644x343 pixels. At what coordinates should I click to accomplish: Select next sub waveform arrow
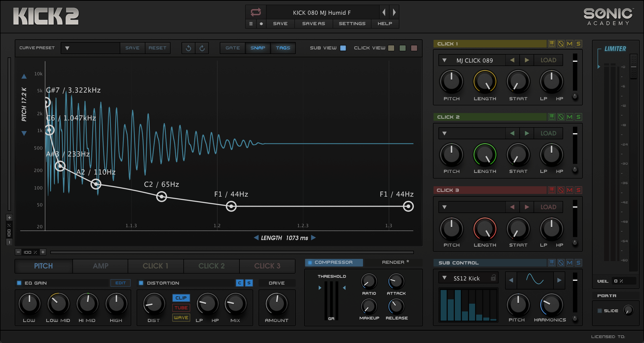coord(559,280)
